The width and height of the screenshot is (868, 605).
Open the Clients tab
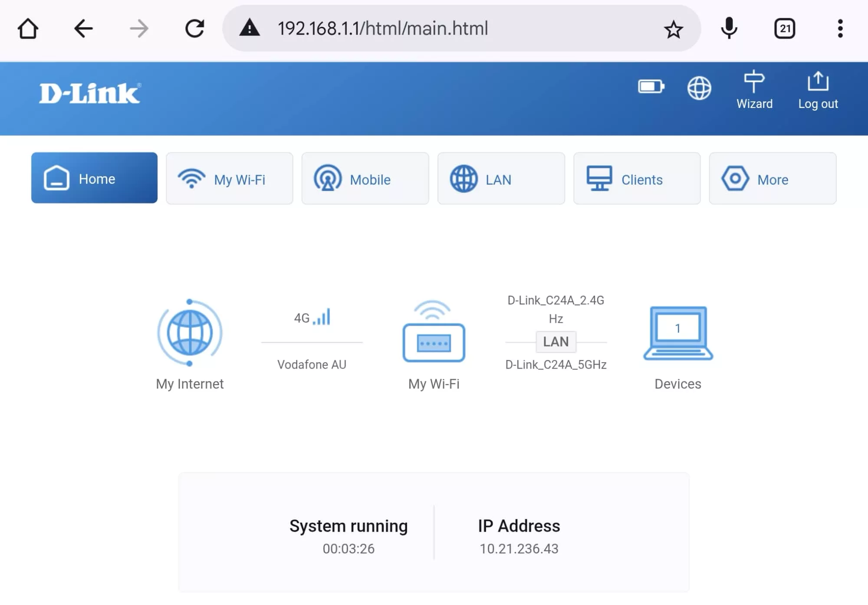(x=637, y=179)
